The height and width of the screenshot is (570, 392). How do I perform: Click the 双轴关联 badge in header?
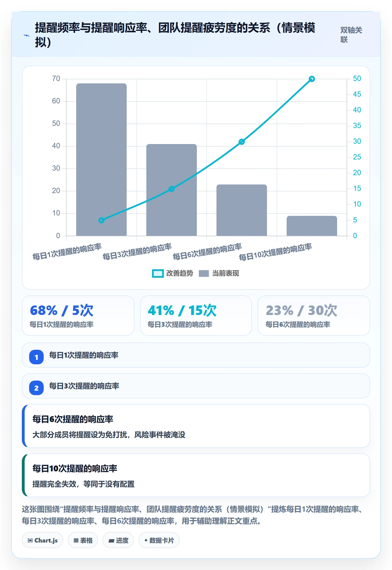click(351, 35)
